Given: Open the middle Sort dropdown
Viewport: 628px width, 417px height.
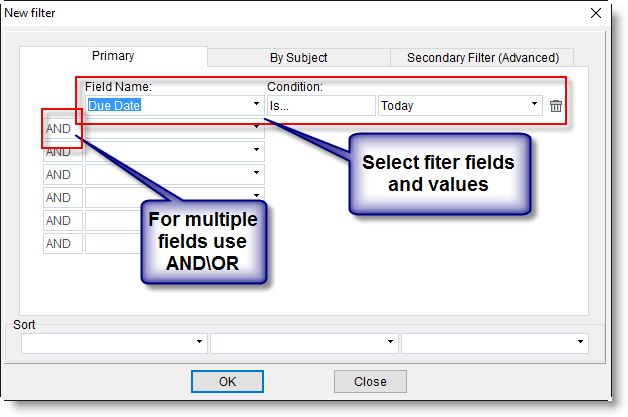Looking at the screenshot, I should coord(390,343).
